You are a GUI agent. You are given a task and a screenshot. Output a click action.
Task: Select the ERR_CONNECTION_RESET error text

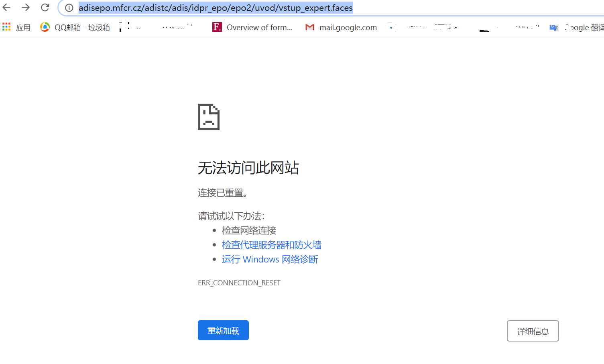click(239, 283)
